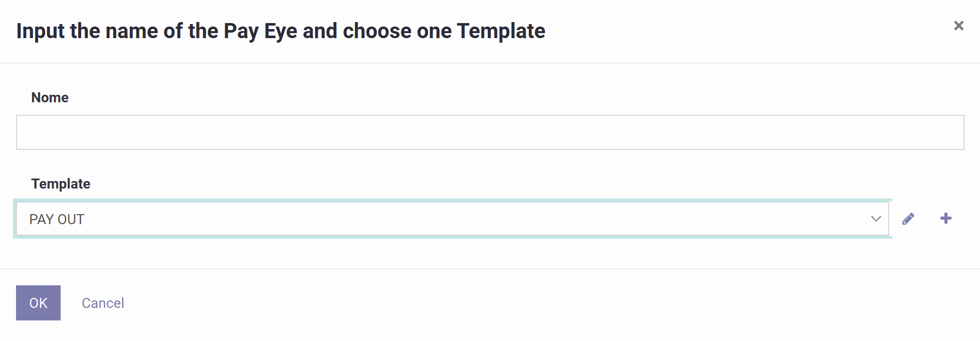Click the plus icon to add a new template

click(946, 218)
